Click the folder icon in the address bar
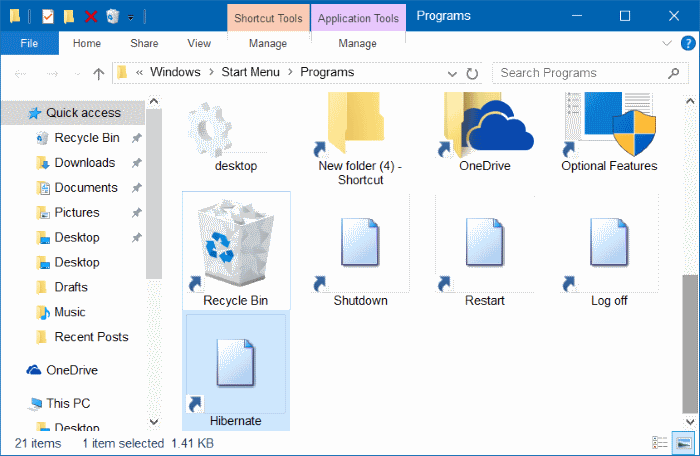 (x=122, y=72)
